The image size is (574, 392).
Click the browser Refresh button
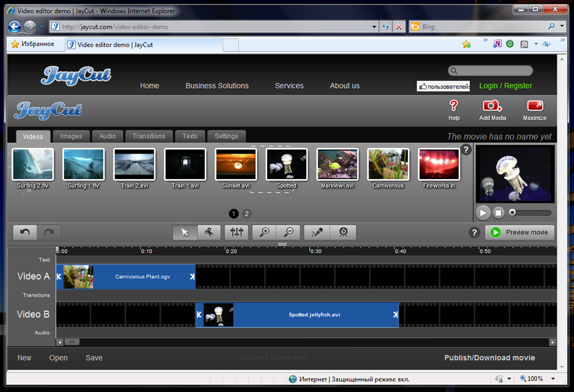click(386, 27)
